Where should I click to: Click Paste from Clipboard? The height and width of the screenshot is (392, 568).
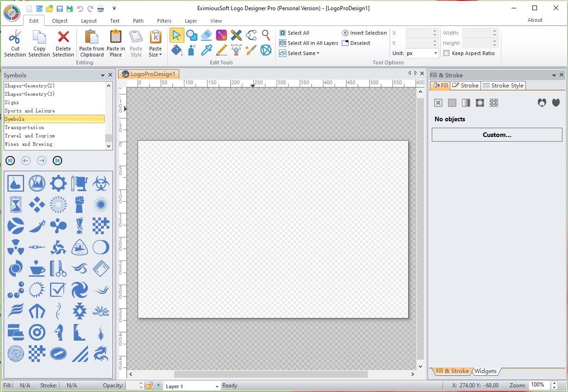92,44
